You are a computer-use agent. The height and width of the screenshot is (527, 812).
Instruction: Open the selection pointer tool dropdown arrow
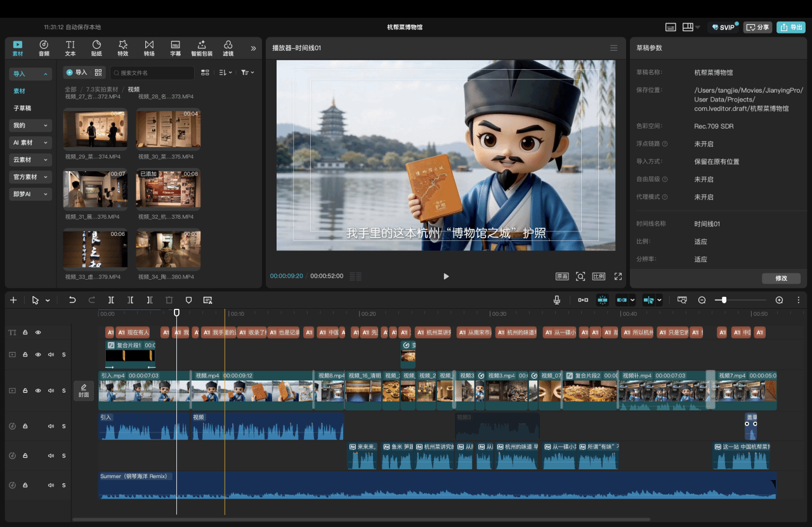pos(48,301)
